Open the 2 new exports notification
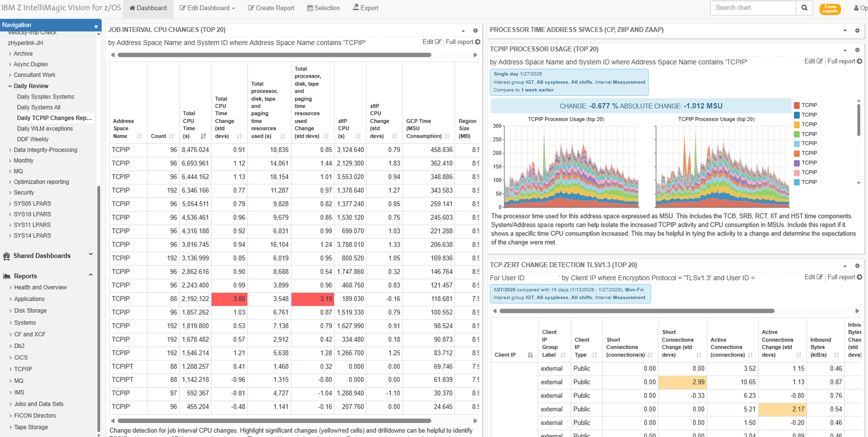This screenshot has width=868, height=437. click(830, 9)
